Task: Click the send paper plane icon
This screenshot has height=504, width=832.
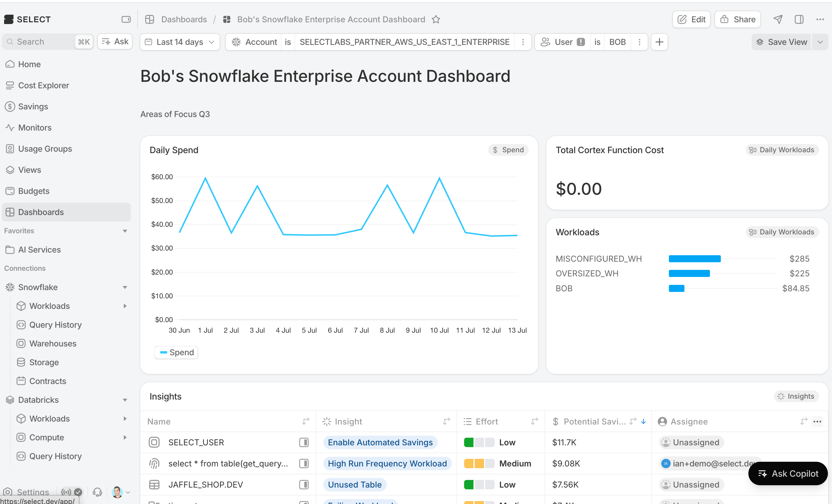Action: click(778, 20)
